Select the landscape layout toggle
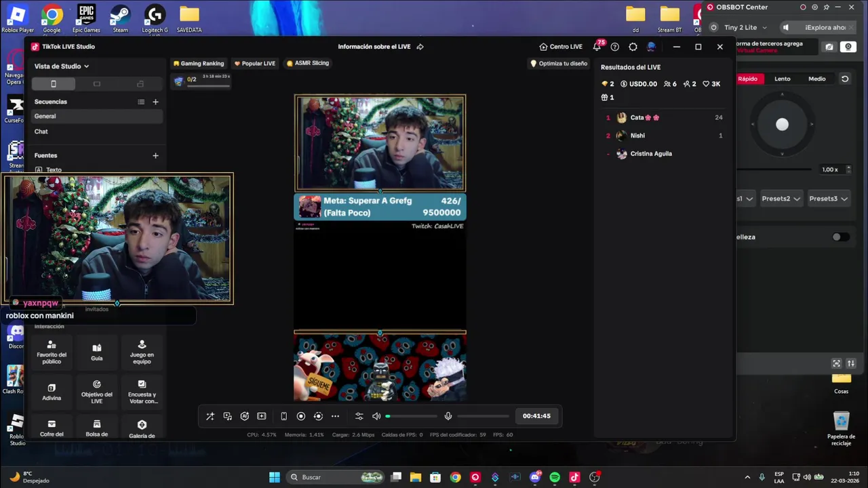Viewport: 868px width, 488px height. pos(97,83)
